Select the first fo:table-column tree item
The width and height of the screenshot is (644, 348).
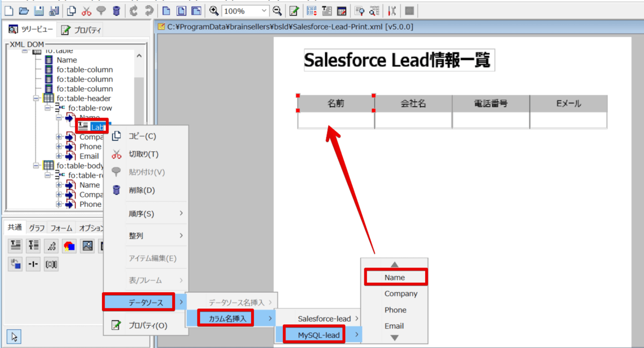click(85, 70)
